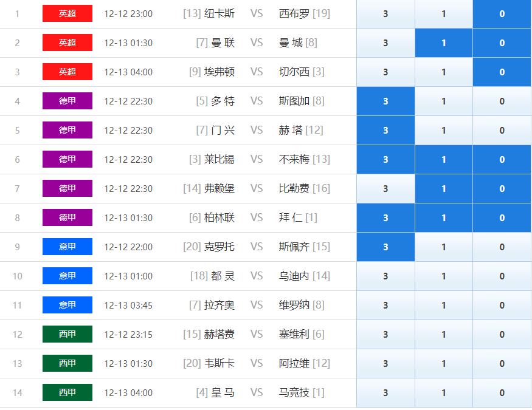Select win (3) for 弗赖堡 vs 比勒费
Viewport: 532px width, 410px height.
coord(385,189)
